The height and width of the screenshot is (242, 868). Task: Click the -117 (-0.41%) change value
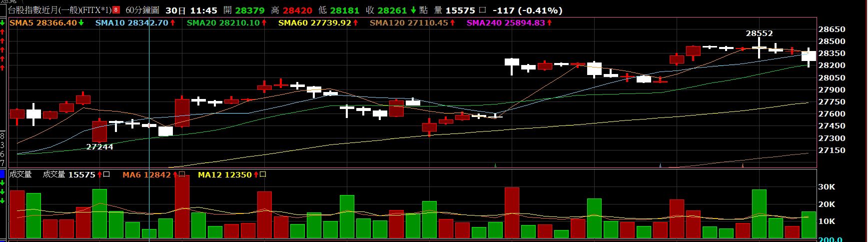point(527,10)
